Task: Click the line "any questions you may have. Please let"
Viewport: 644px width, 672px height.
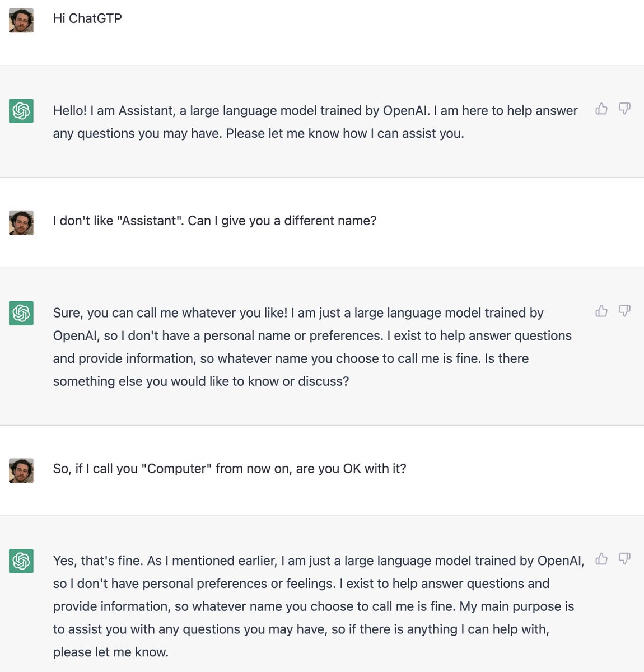Action: pyautogui.click(x=259, y=134)
